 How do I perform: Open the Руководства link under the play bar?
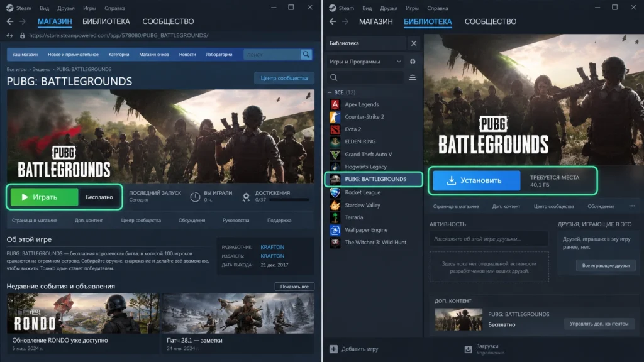pos(236,221)
